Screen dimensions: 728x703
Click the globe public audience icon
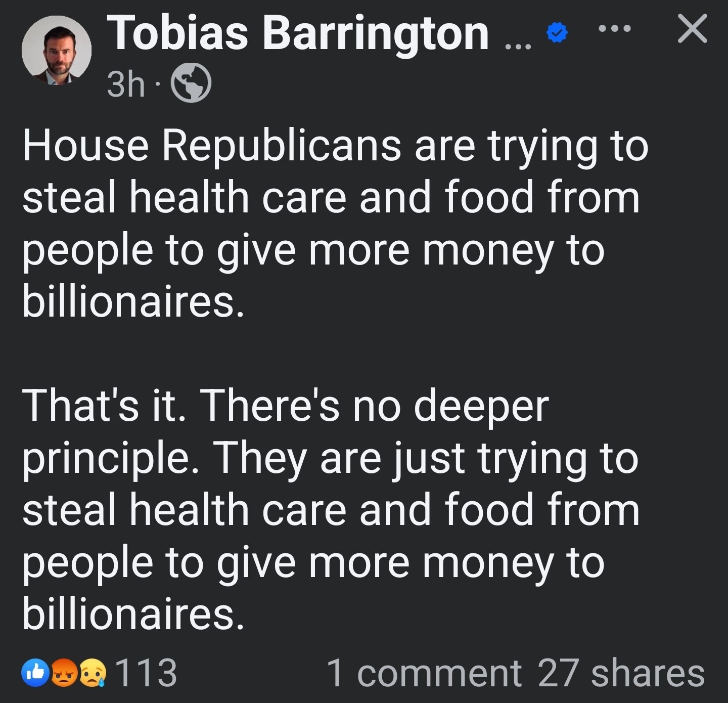coord(191,83)
